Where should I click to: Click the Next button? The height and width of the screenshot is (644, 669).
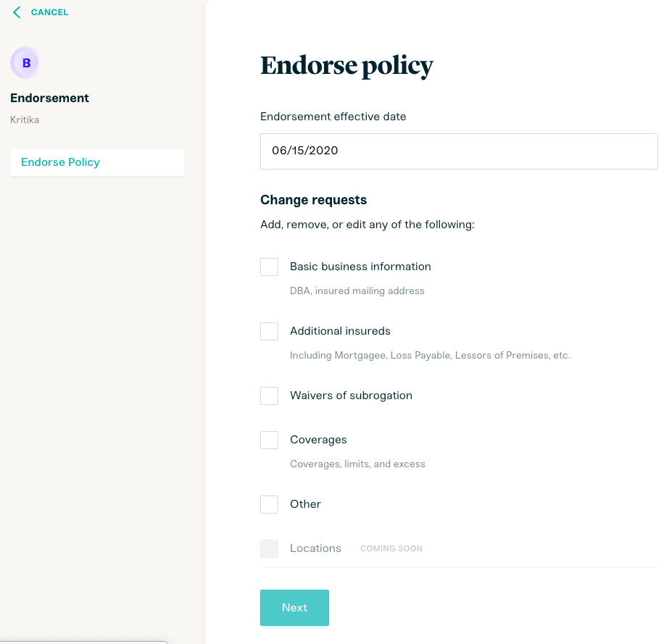(294, 608)
